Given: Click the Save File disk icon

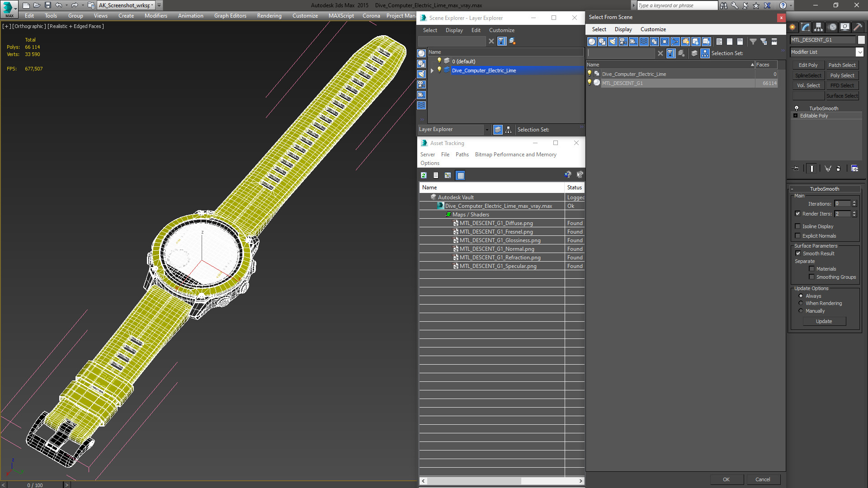Looking at the screenshot, I should point(48,5).
